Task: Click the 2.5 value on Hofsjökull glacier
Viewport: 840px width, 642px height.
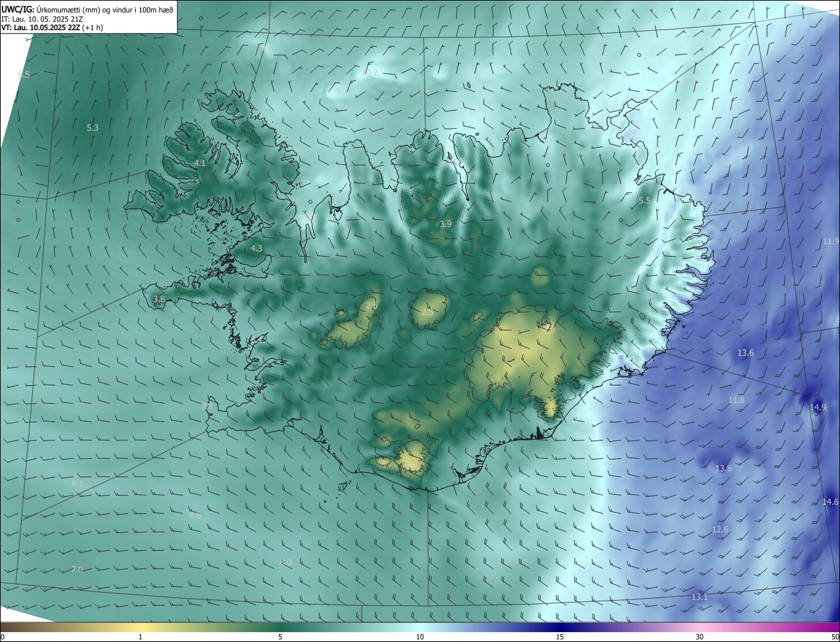Action: (427, 312)
